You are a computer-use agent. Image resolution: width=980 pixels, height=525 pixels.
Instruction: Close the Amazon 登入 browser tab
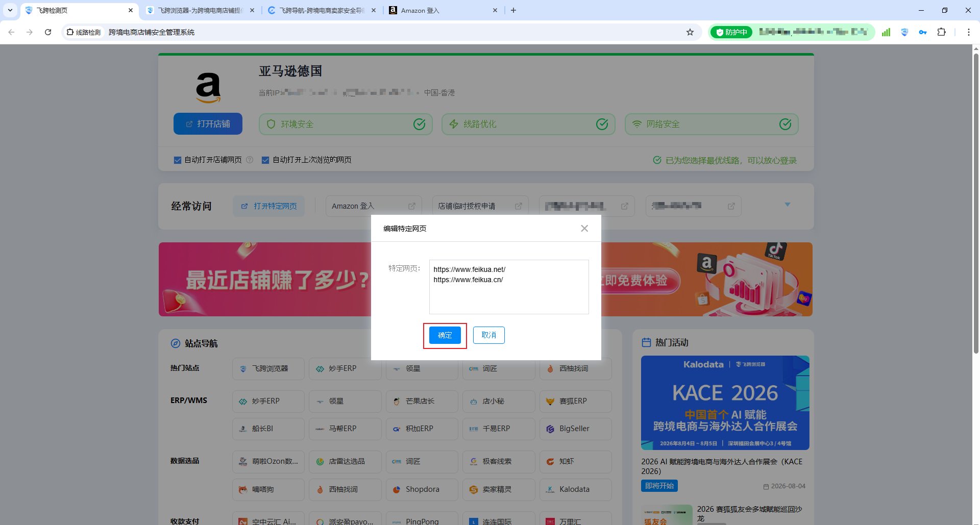pos(495,10)
